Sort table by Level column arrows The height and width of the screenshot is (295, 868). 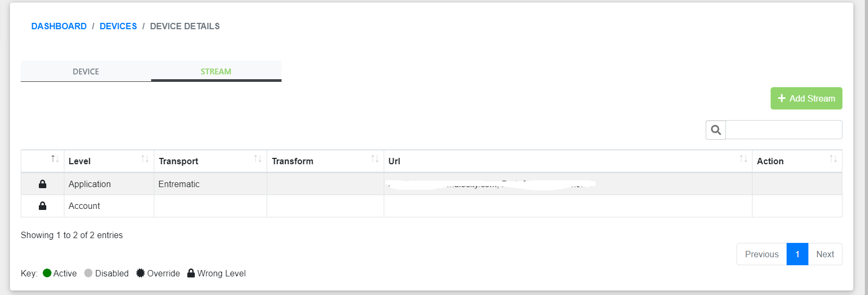coord(145,159)
